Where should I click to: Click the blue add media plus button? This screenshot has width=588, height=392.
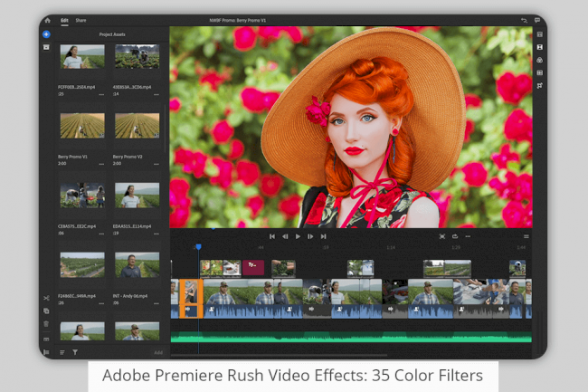[x=46, y=34]
